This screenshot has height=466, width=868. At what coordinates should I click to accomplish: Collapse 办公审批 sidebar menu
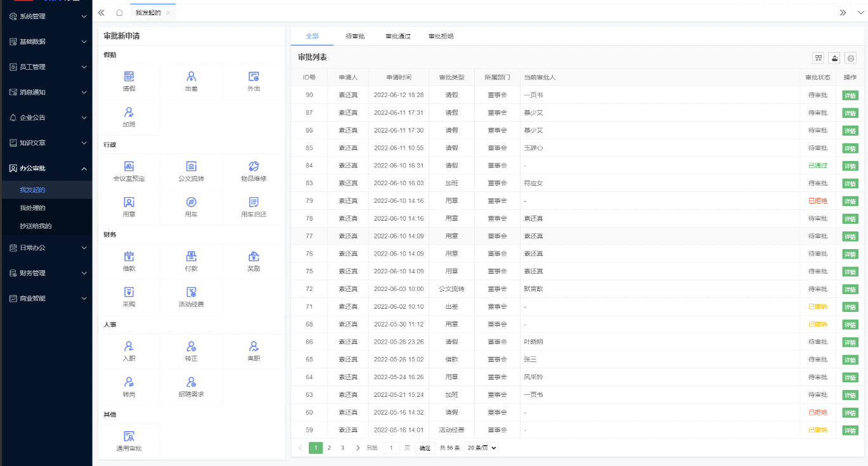(x=46, y=169)
